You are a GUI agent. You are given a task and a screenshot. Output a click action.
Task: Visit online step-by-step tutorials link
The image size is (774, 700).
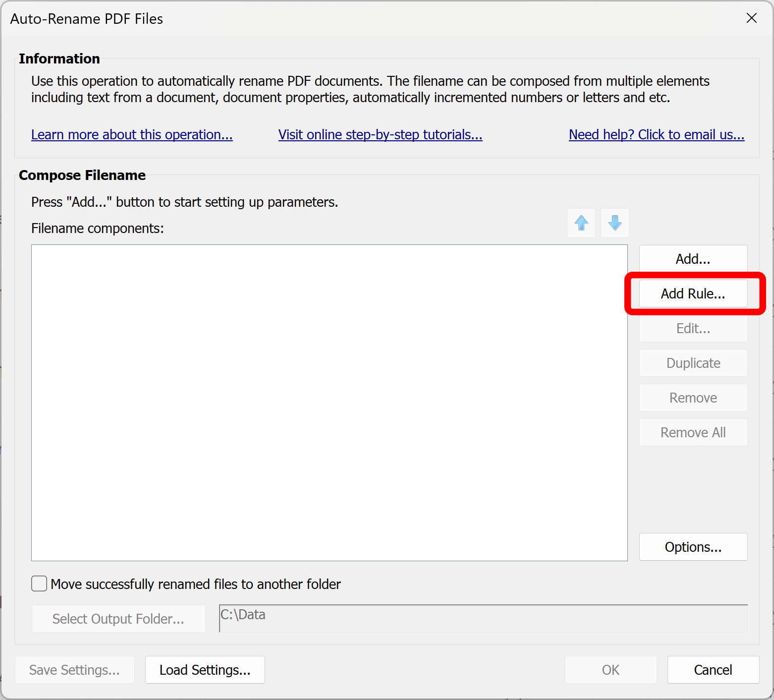(380, 135)
